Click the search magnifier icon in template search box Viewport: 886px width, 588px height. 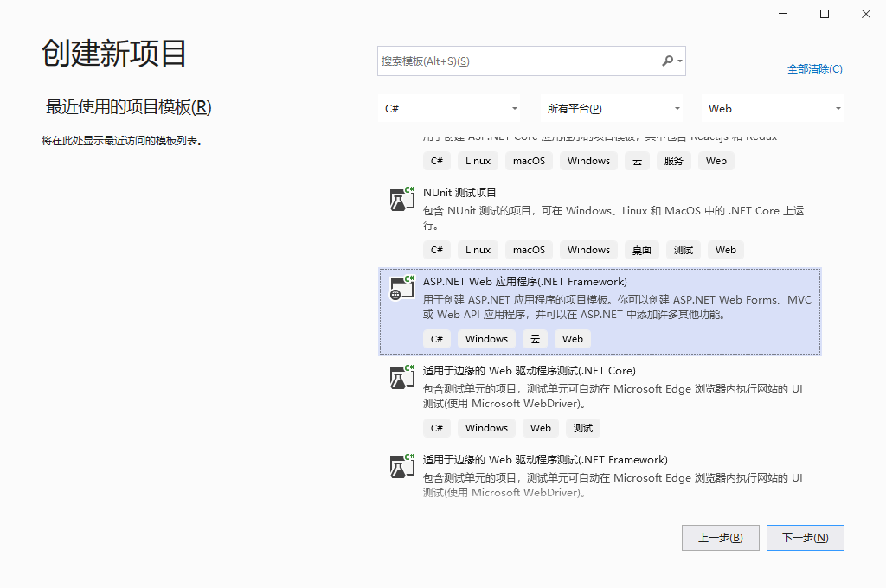coord(668,61)
